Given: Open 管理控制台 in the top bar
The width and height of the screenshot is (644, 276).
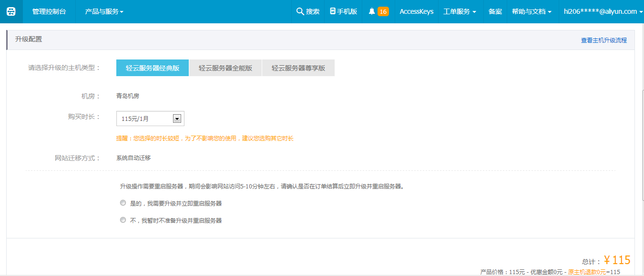Looking at the screenshot, I should (49, 11).
